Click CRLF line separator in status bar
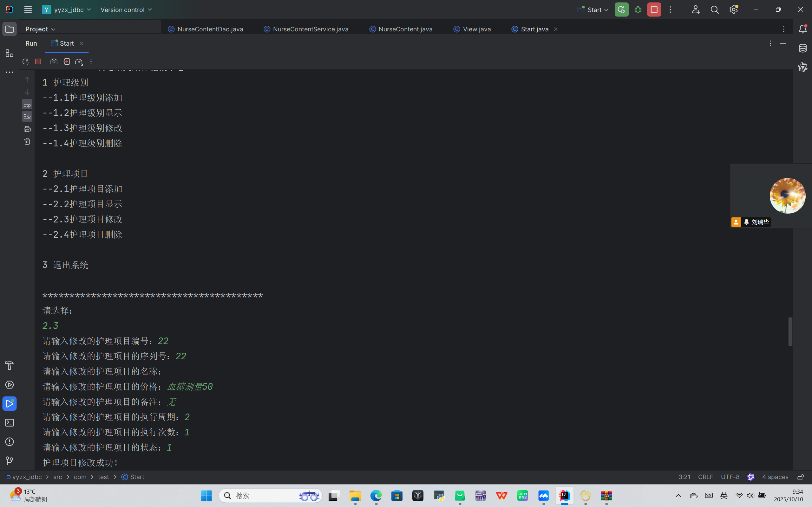Image resolution: width=812 pixels, height=507 pixels. pyautogui.click(x=705, y=477)
